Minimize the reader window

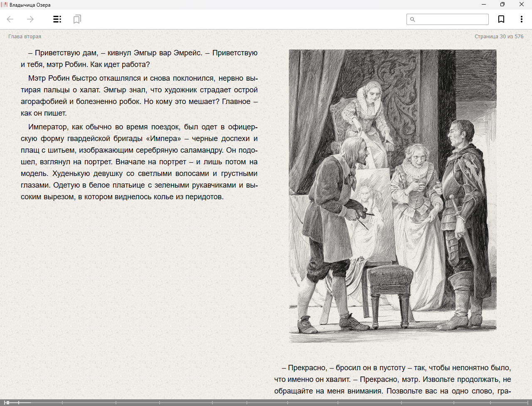coord(484,5)
